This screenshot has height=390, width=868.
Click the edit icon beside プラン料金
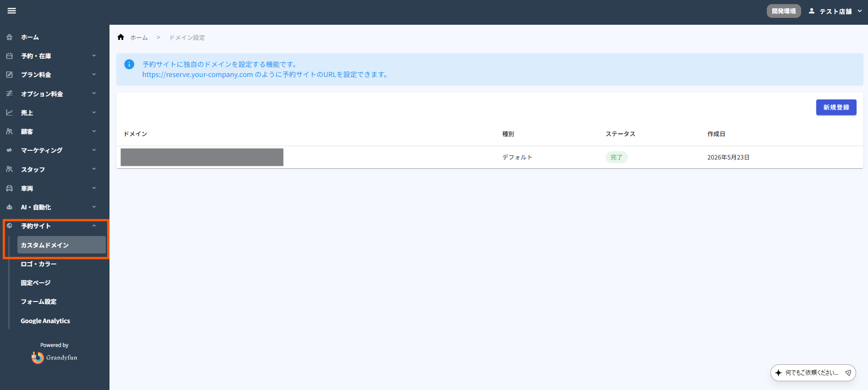[x=9, y=75]
